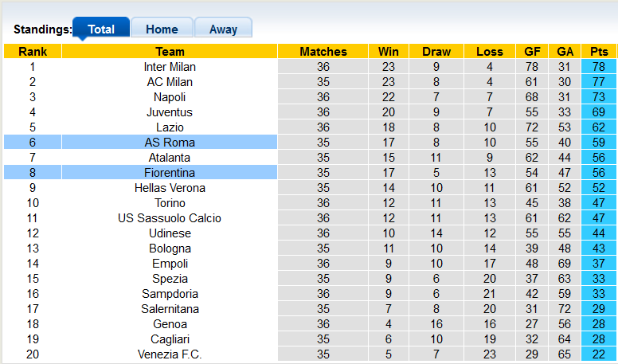Click the Rank column header

33,51
